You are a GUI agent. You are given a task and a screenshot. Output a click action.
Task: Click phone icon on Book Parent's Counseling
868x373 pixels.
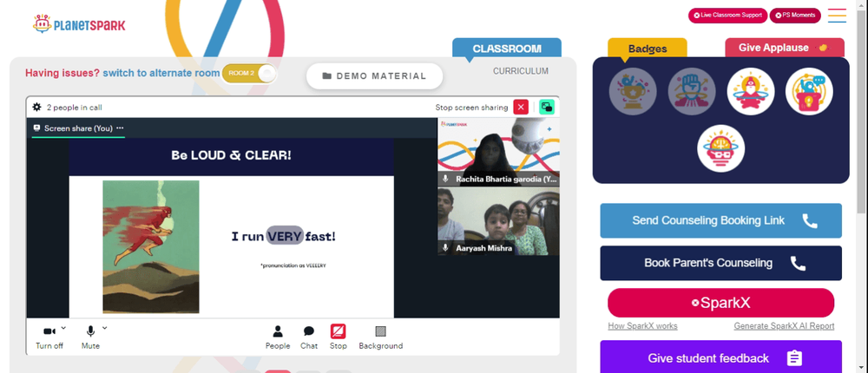(798, 264)
